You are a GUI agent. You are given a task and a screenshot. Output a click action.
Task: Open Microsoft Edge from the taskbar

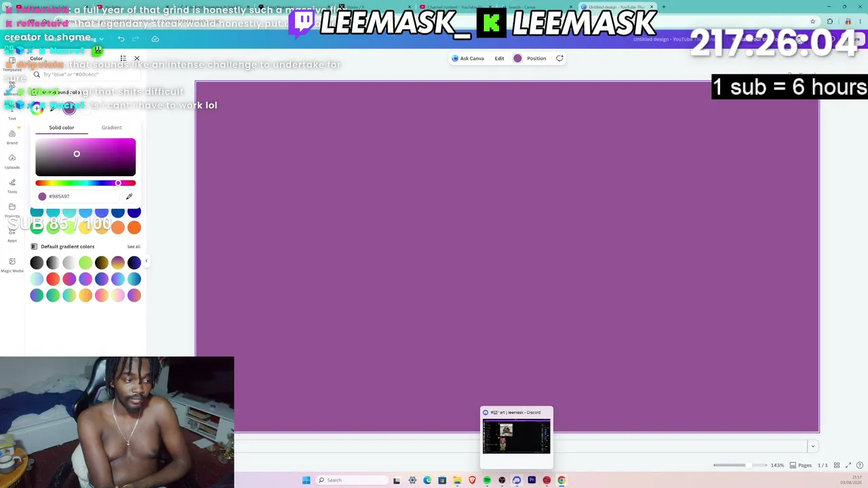click(427, 481)
